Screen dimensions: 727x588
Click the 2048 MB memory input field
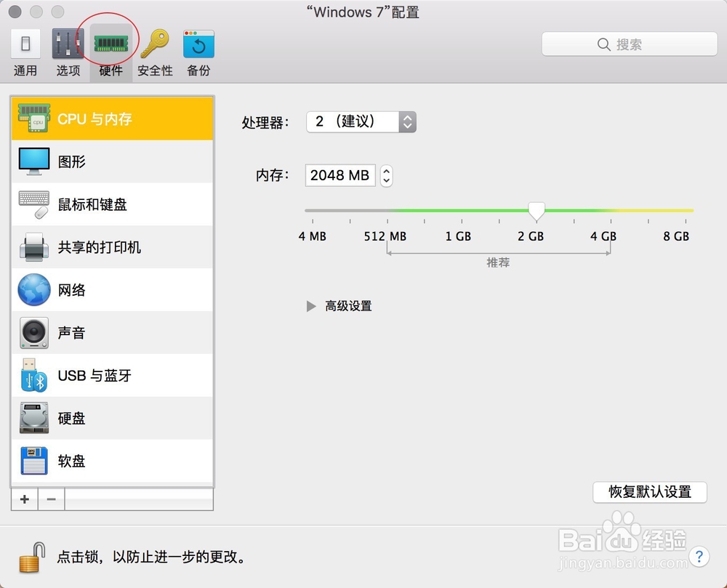(340, 176)
